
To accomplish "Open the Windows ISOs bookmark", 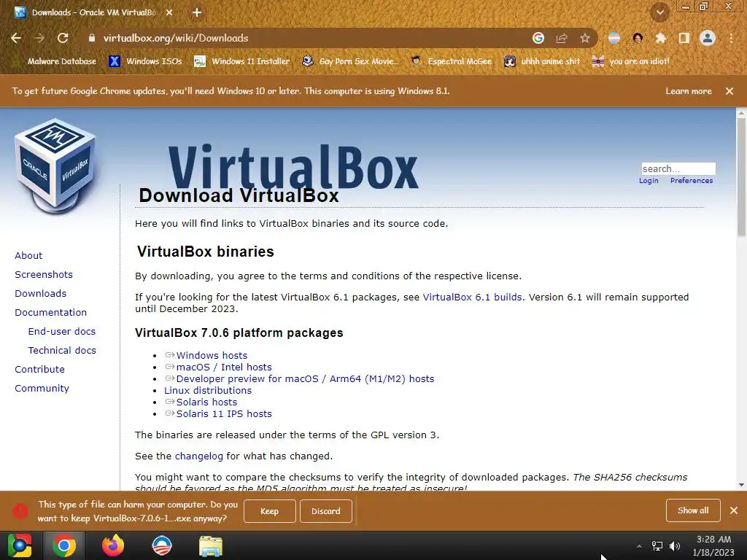I will click(x=146, y=61).
